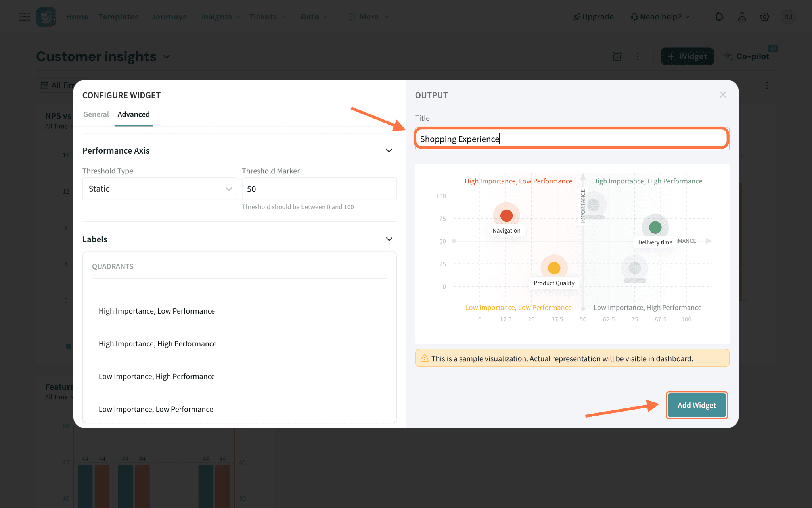Open the Insights menu dropdown

coord(221,17)
